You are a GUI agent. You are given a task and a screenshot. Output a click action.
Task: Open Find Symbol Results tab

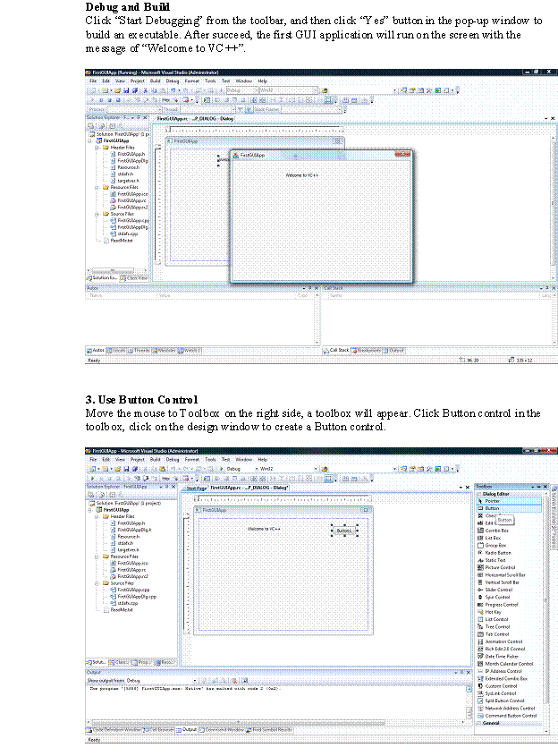pos(270,730)
